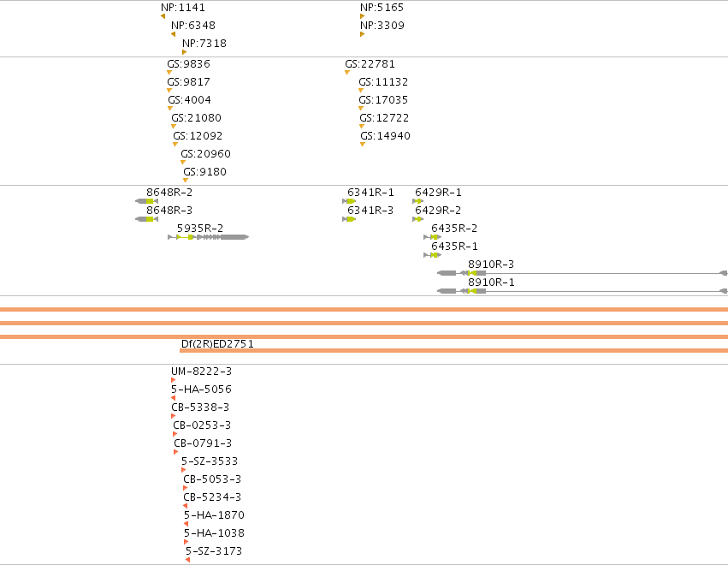Select the 6429R-1 gene glyph
728x565 pixels.
[417, 201]
